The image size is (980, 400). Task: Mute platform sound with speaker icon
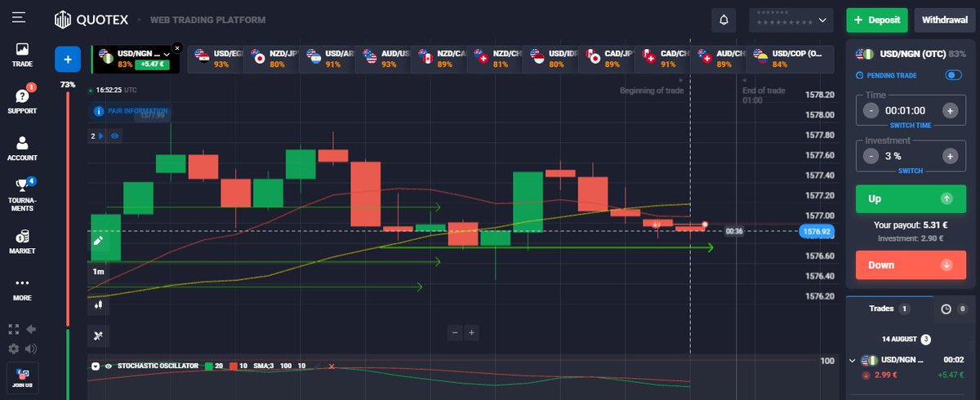tap(32, 349)
